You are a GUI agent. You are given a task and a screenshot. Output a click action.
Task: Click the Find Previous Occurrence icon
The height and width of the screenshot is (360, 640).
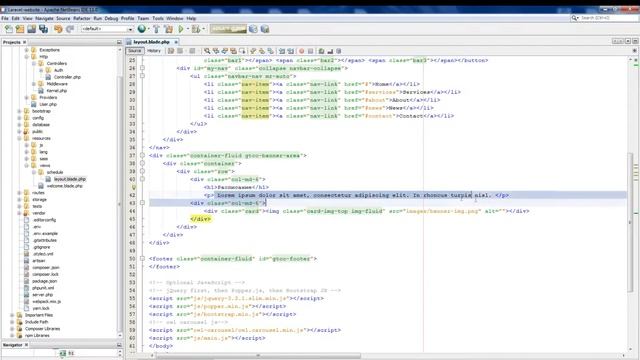(x=216, y=51)
